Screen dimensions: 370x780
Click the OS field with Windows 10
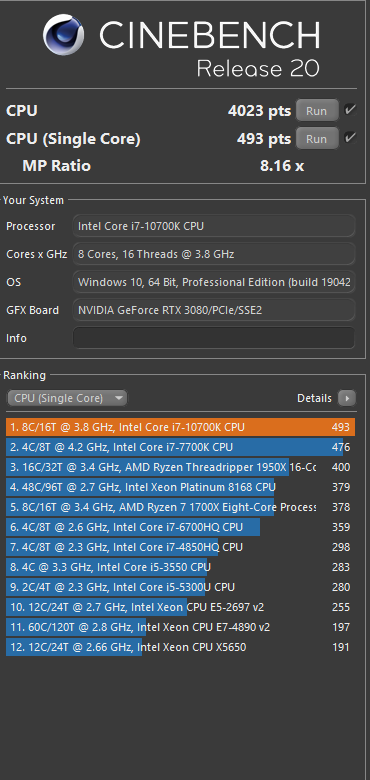coord(214,282)
